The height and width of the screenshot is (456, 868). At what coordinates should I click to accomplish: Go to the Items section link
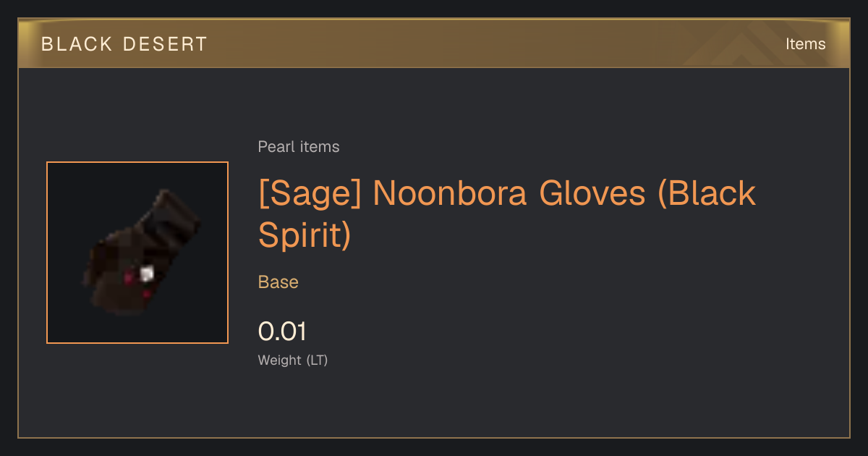tap(805, 44)
